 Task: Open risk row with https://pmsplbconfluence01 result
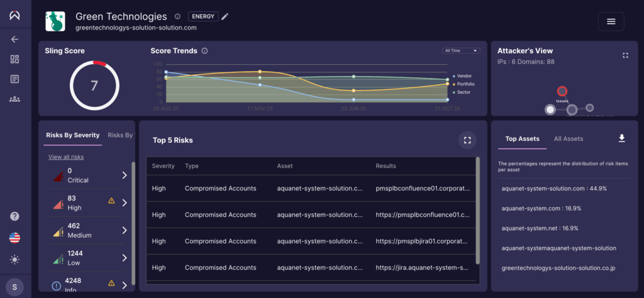[x=311, y=214]
